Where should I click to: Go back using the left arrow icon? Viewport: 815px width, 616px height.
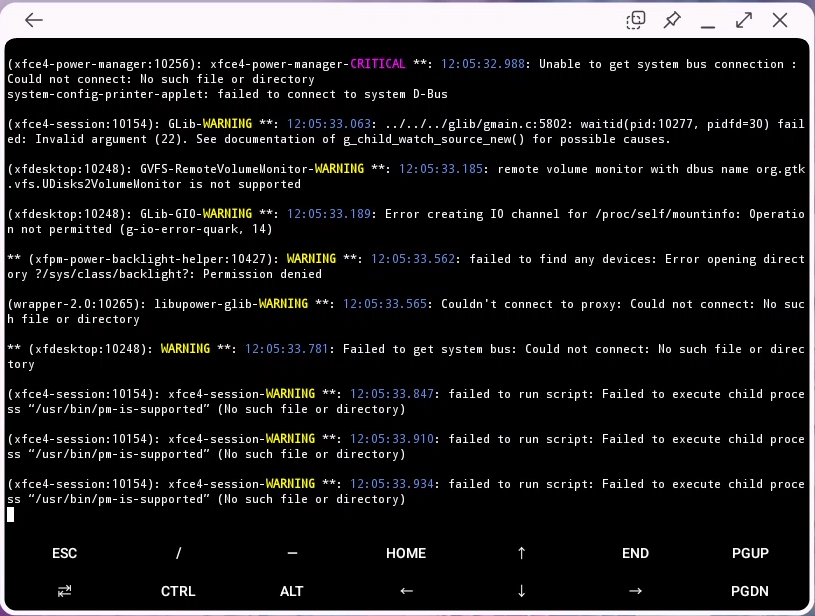tap(34, 20)
